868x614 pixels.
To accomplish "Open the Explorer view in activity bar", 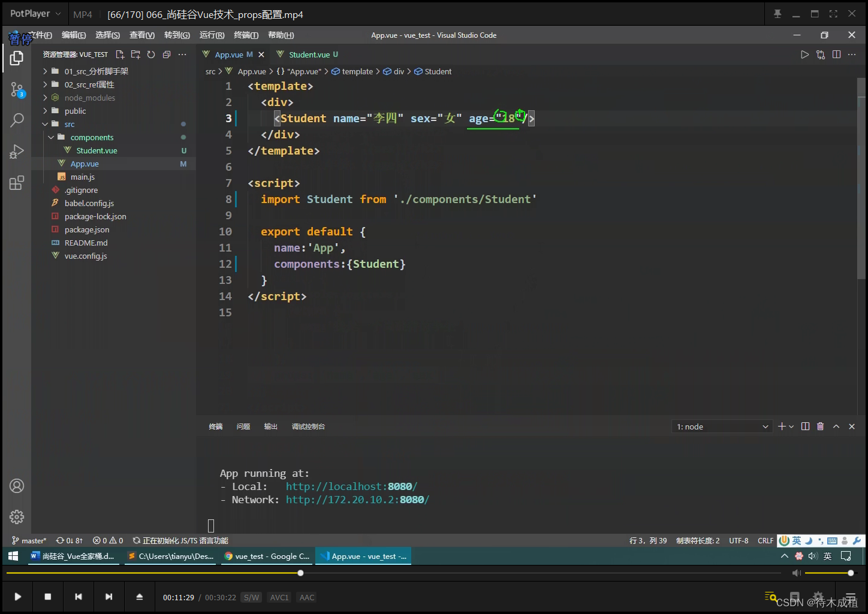I will point(17,58).
